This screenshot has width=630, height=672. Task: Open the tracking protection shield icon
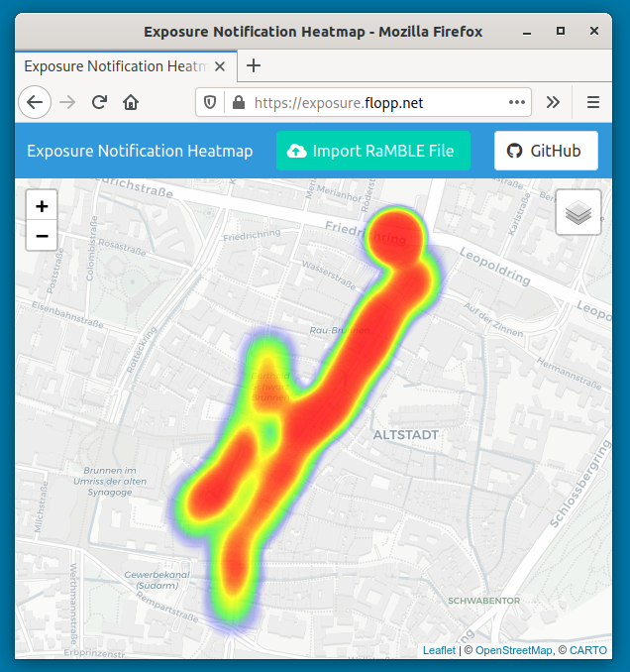209,102
